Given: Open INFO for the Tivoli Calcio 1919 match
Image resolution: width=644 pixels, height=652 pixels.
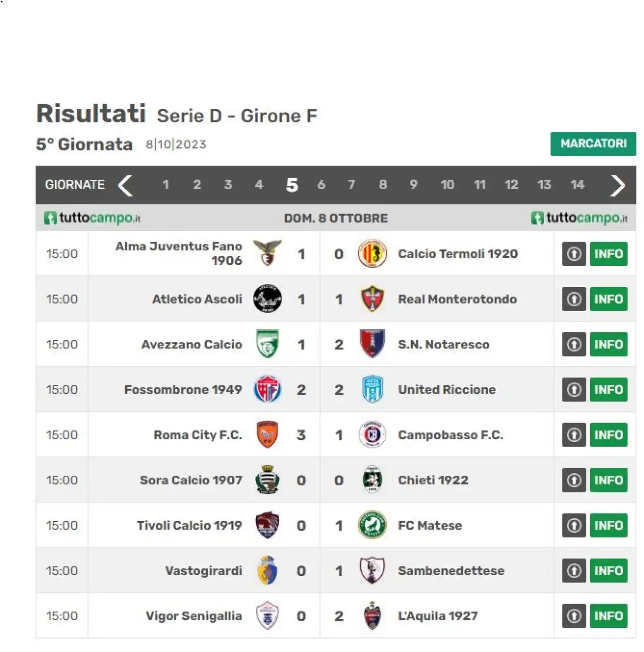Looking at the screenshot, I should pyautogui.click(x=609, y=526).
